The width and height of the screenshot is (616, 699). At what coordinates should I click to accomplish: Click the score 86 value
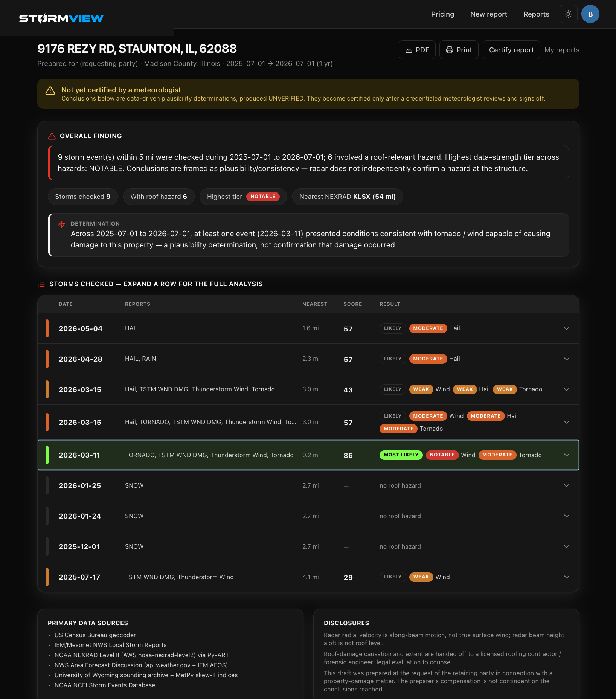(x=348, y=455)
